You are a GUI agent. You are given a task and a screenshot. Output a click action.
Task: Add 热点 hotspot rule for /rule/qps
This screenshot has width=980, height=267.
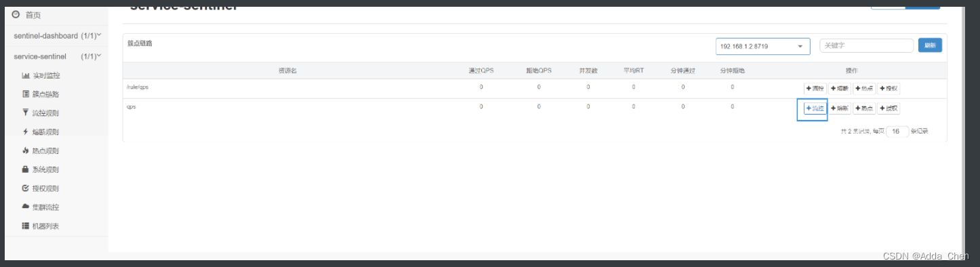[x=864, y=89]
